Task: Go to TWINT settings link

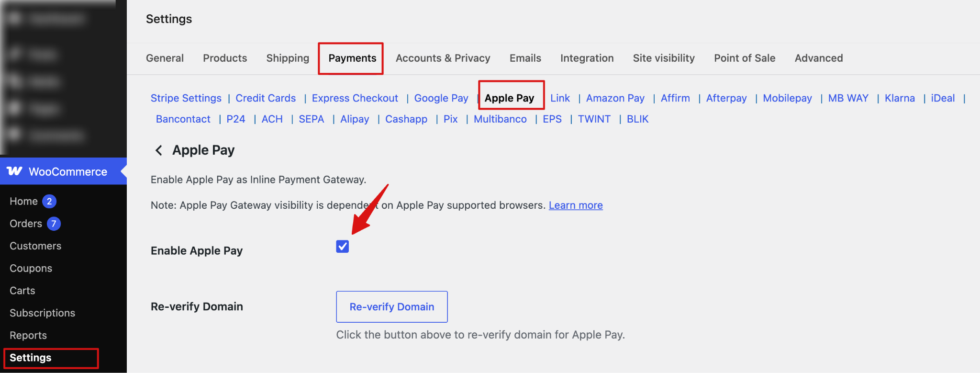Action: click(594, 119)
